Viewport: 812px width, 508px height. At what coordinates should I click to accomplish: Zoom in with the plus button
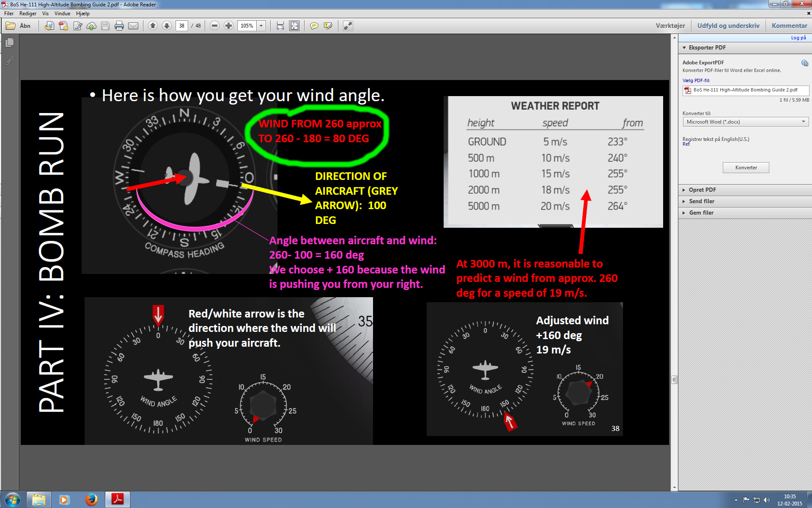point(229,26)
